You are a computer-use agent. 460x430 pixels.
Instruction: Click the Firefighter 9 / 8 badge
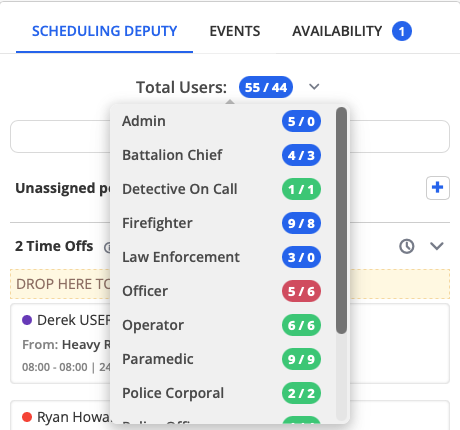click(301, 223)
